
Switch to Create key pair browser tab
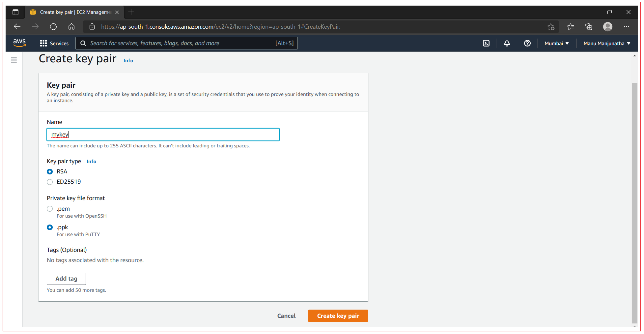point(74,12)
